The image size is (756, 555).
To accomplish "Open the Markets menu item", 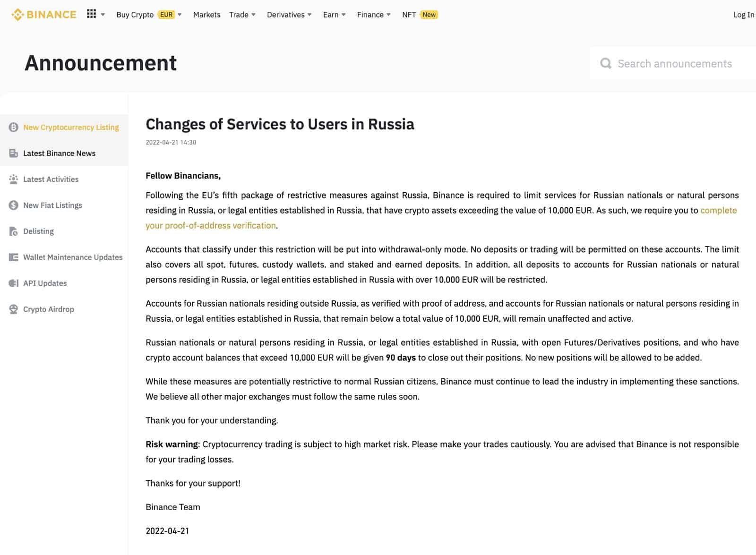I will (206, 15).
